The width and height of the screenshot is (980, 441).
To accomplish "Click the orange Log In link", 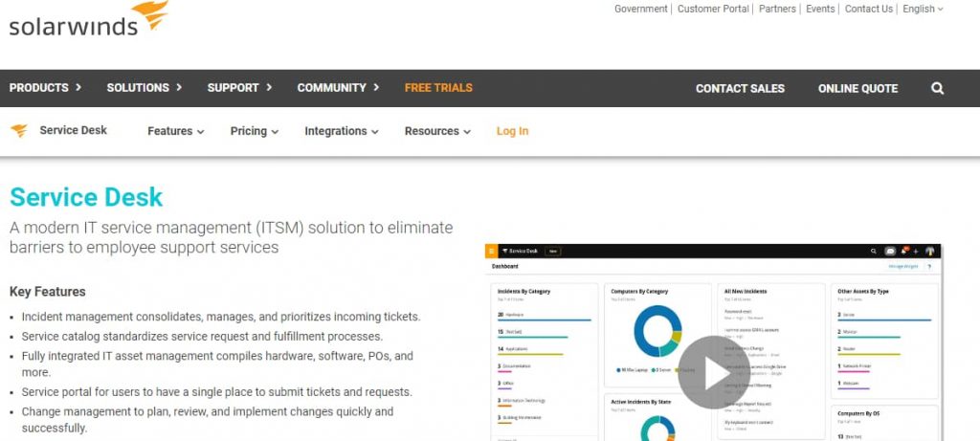I will [x=512, y=131].
